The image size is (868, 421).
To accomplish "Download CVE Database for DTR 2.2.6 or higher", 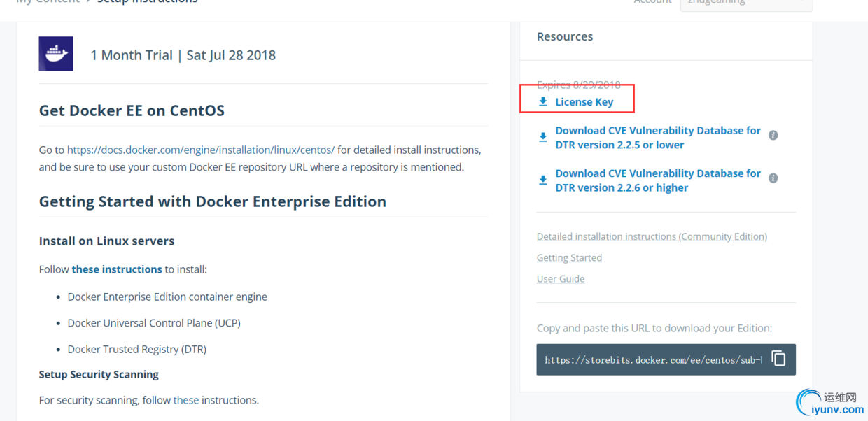I will click(x=658, y=180).
